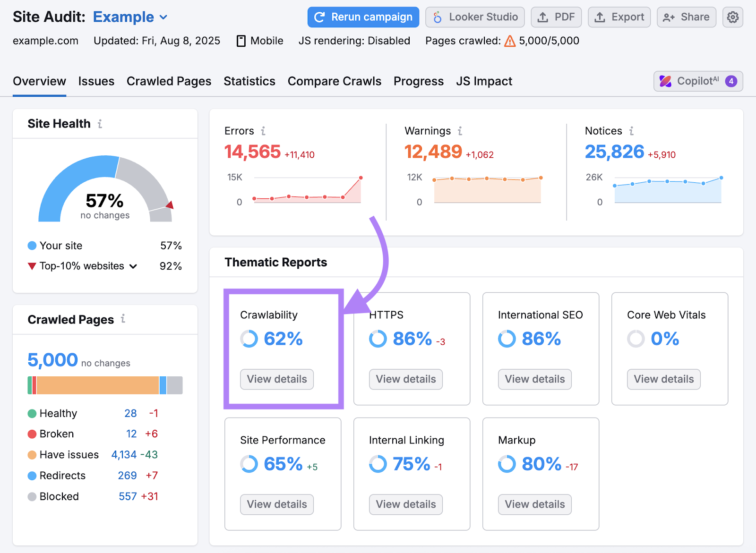756x553 pixels.
Task: Click the Notices info icon
Action: tap(631, 131)
